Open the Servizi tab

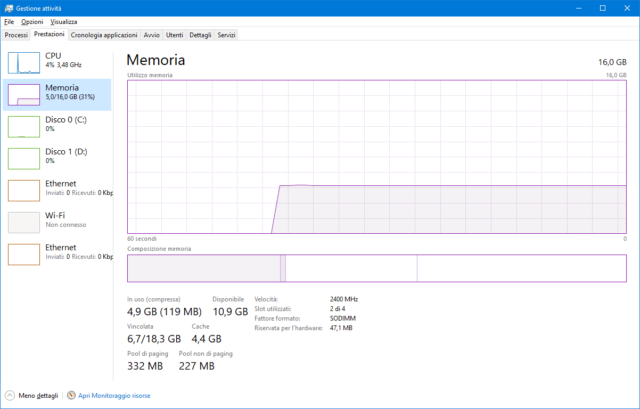[227, 35]
